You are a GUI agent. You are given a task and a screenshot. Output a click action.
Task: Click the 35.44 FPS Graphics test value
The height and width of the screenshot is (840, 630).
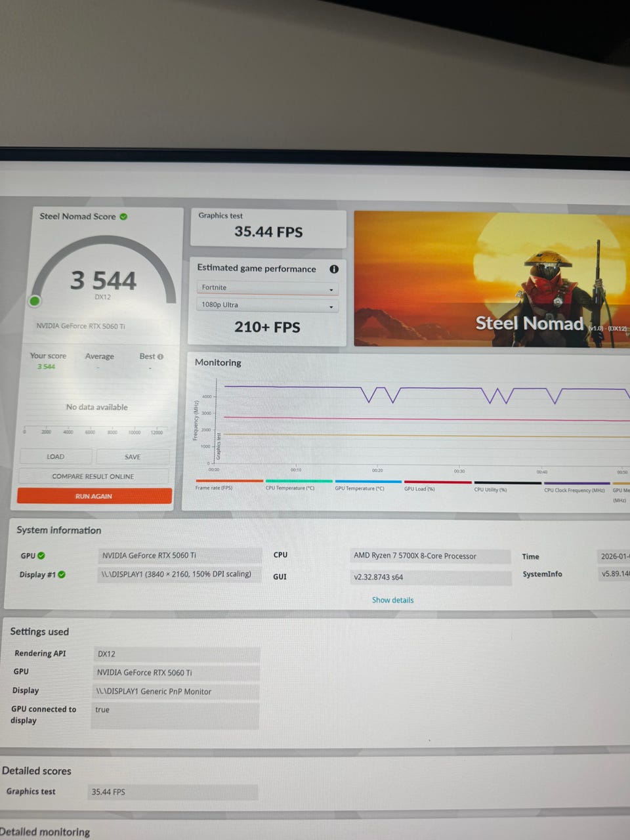pos(268,232)
